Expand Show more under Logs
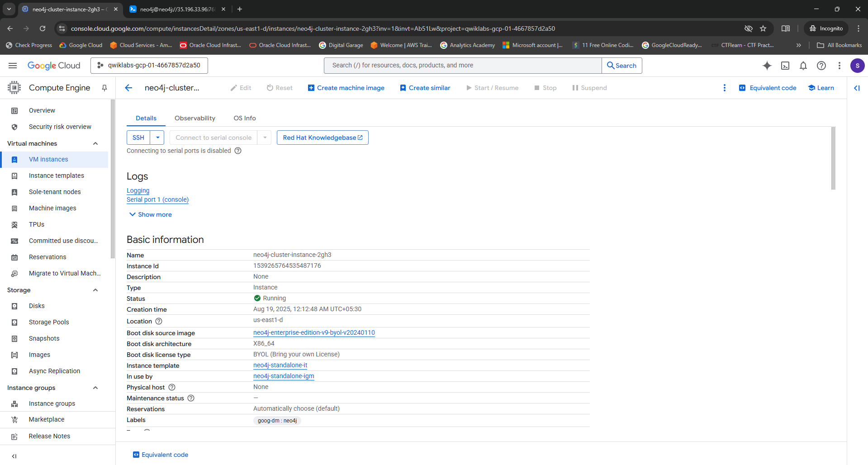This screenshot has height=465, width=868. point(151,214)
